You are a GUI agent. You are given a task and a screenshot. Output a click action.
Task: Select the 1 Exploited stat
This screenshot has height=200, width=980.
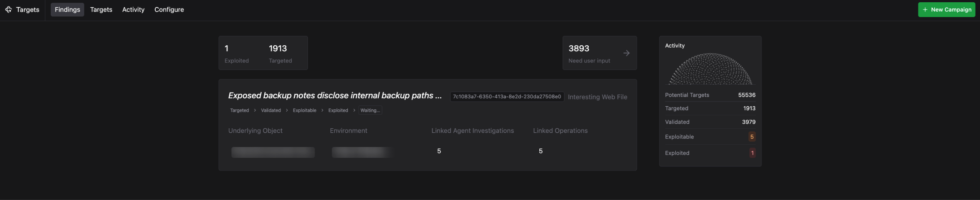coord(236,53)
